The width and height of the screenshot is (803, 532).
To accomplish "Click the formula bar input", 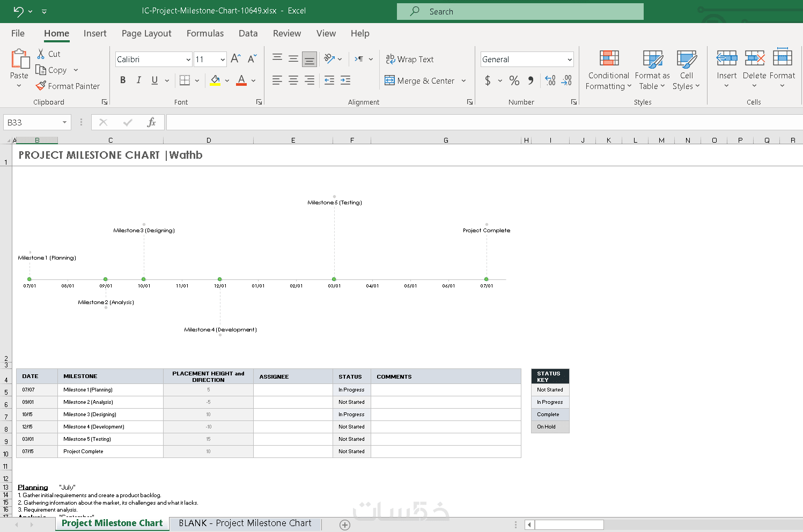I will click(484, 123).
